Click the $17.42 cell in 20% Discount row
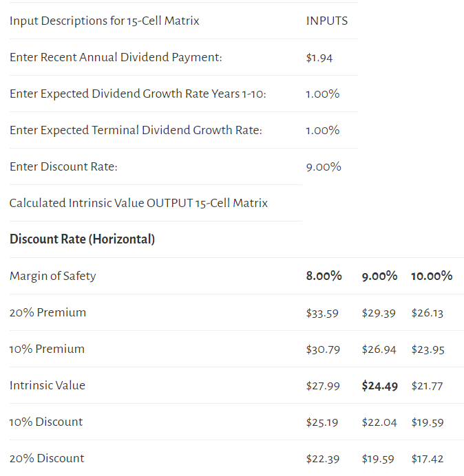The width and height of the screenshot is (464, 476). [x=428, y=459]
